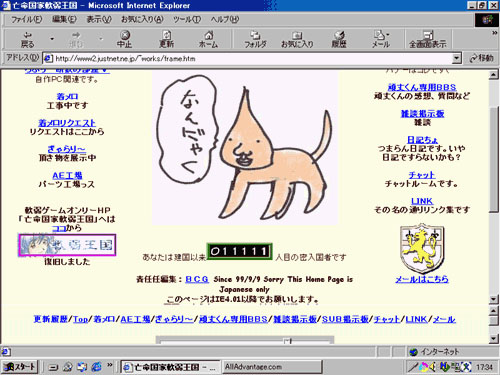The width and height of the screenshot is (500, 375).
Task: Open the フォルダ (Folders) toolbar icon
Action: [255, 39]
